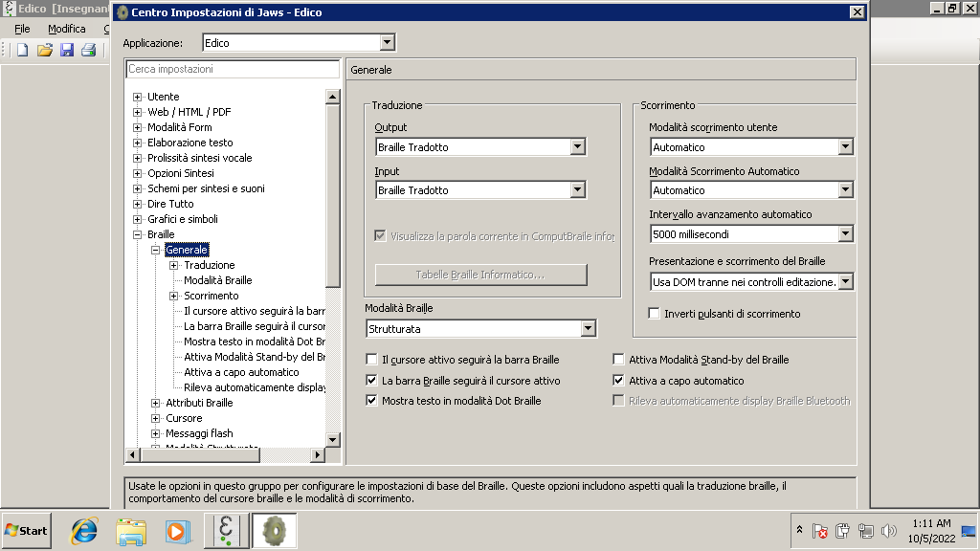Select Dire Tutto tree item
Image resolution: width=980 pixels, height=551 pixels.
pos(170,204)
